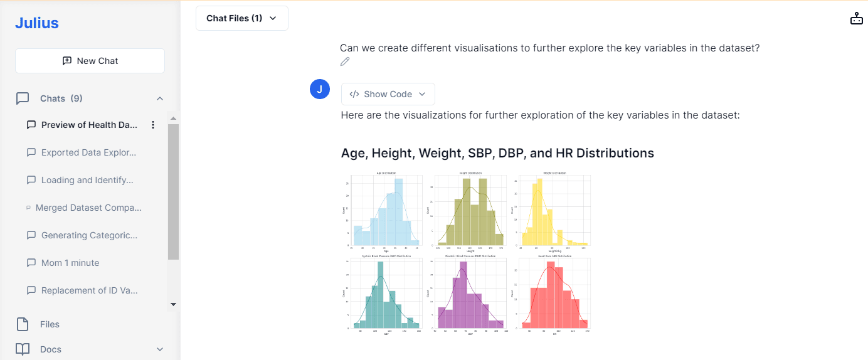Click the Chats speech bubble icon
The height and width of the screenshot is (360, 868).
click(x=23, y=98)
